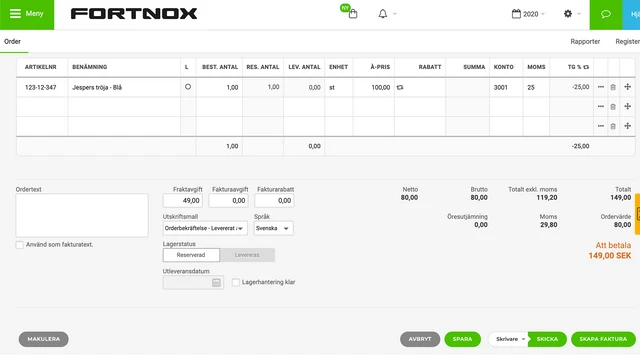640x360 pixels.
Task: Click the rabatt switch icon in first row
Action: pyautogui.click(x=400, y=87)
